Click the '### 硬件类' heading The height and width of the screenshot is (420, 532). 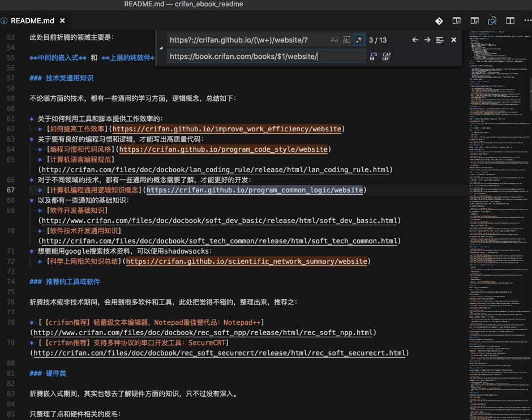[48, 373]
